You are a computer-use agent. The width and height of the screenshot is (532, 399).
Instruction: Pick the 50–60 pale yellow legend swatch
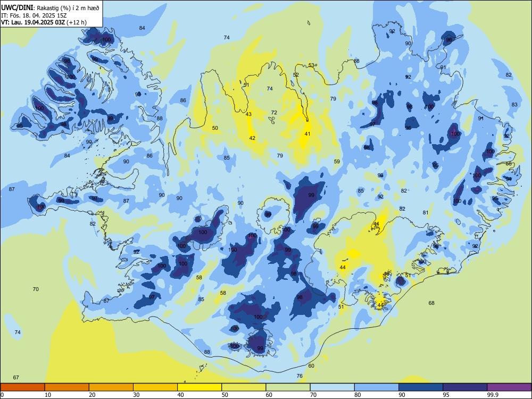coord(244,387)
